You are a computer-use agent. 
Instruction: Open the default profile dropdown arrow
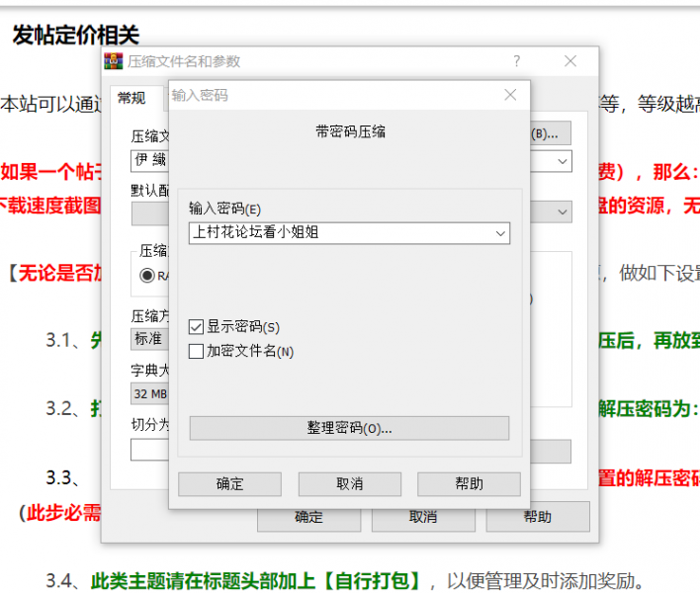point(562,212)
